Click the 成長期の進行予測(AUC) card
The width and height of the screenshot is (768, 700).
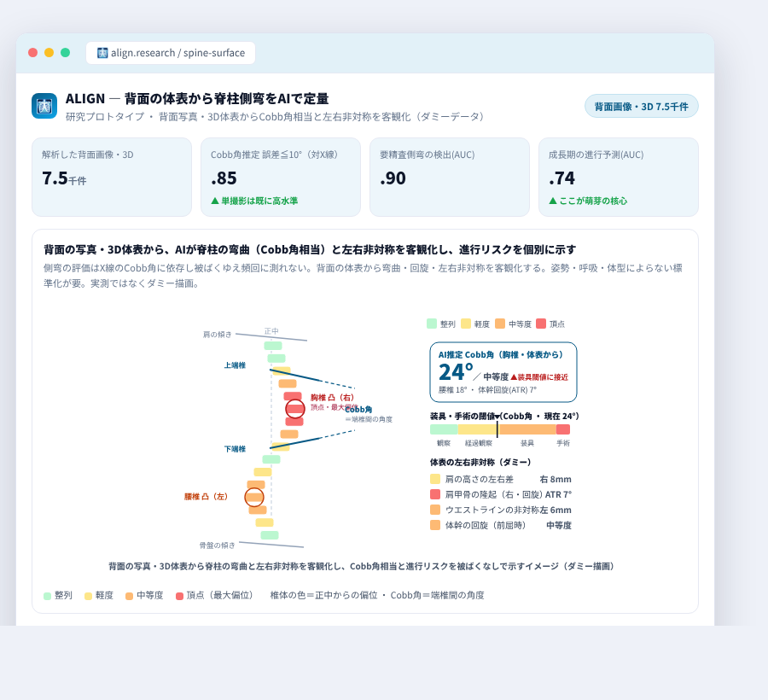[619, 177]
